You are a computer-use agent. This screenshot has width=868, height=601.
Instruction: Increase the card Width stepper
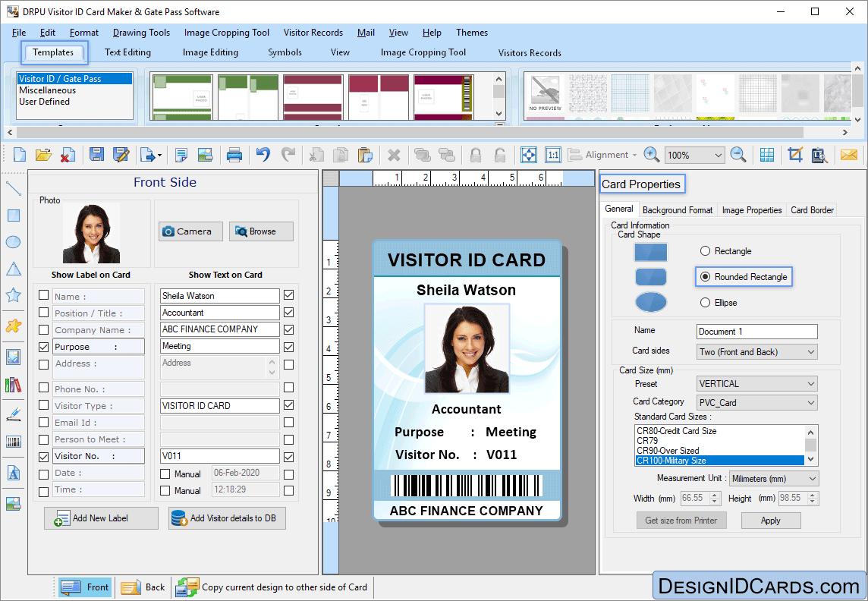coord(715,495)
